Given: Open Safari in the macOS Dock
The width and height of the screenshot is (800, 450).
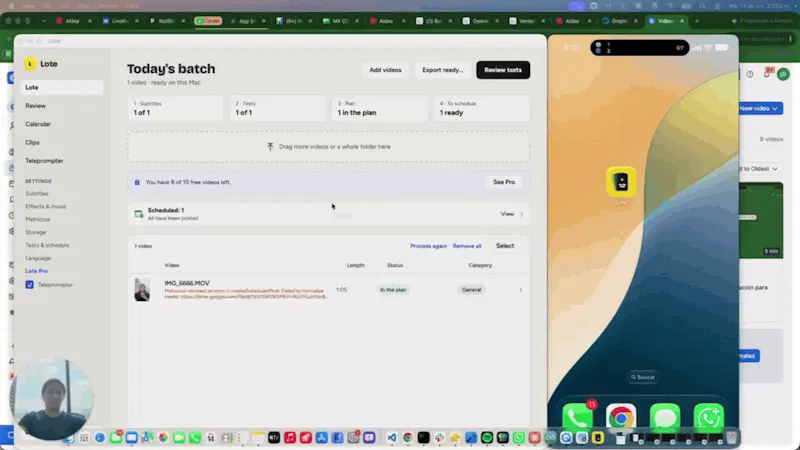Looking at the screenshot, I should [100, 438].
